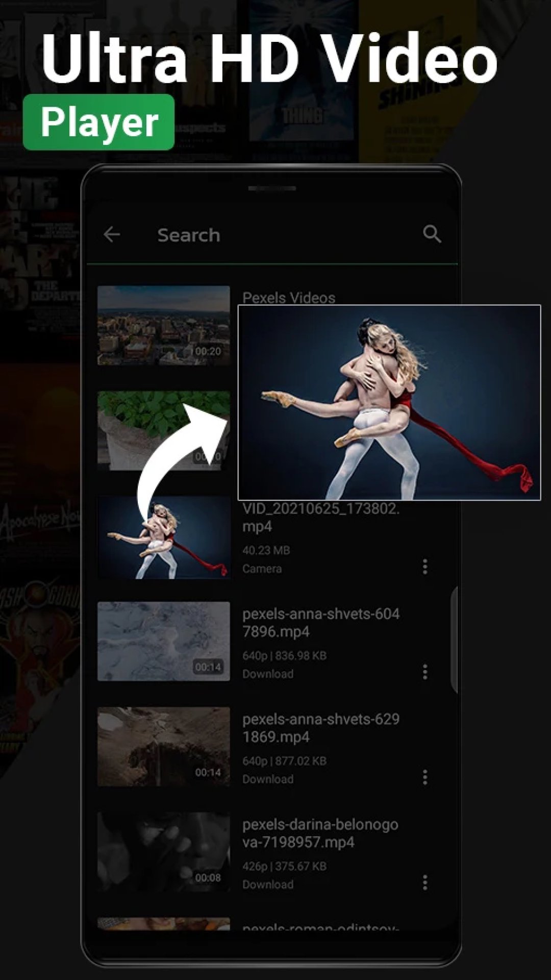The width and height of the screenshot is (551, 980).
Task: Tap the back arrow beside Search
Action: coord(112,235)
